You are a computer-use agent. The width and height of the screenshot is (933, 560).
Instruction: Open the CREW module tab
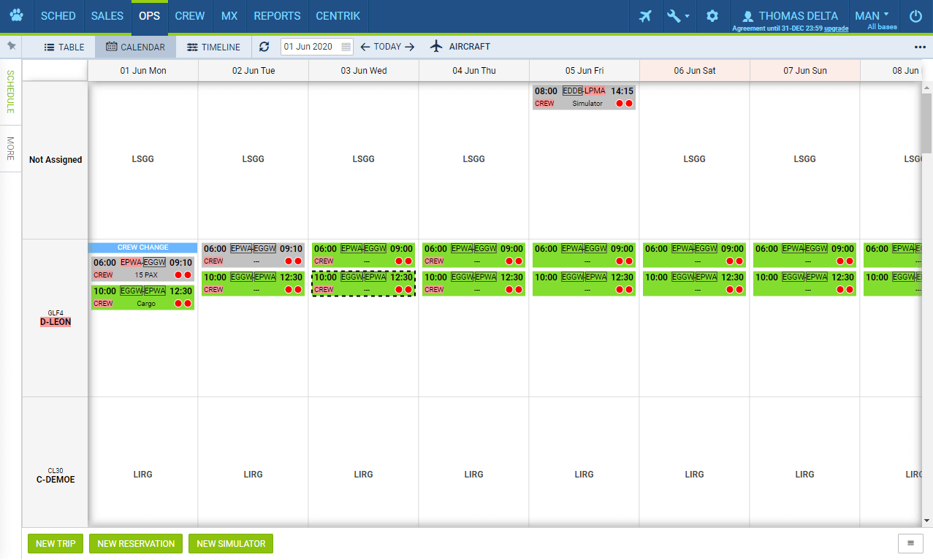pyautogui.click(x=190, y=16)
